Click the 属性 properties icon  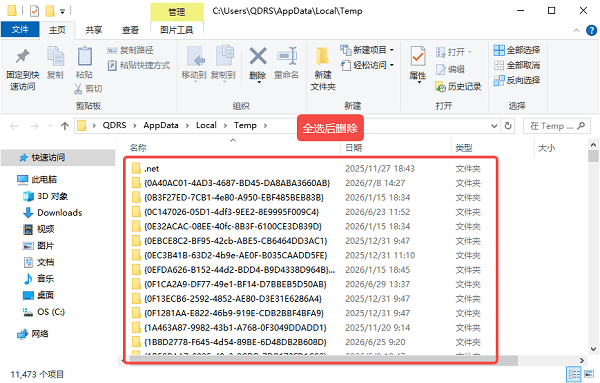[417, 57]
